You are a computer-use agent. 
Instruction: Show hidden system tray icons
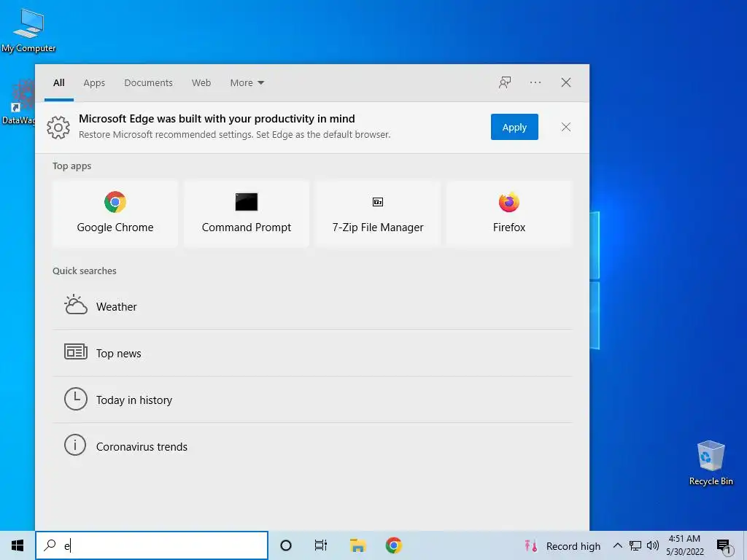[x=617, y=545]
